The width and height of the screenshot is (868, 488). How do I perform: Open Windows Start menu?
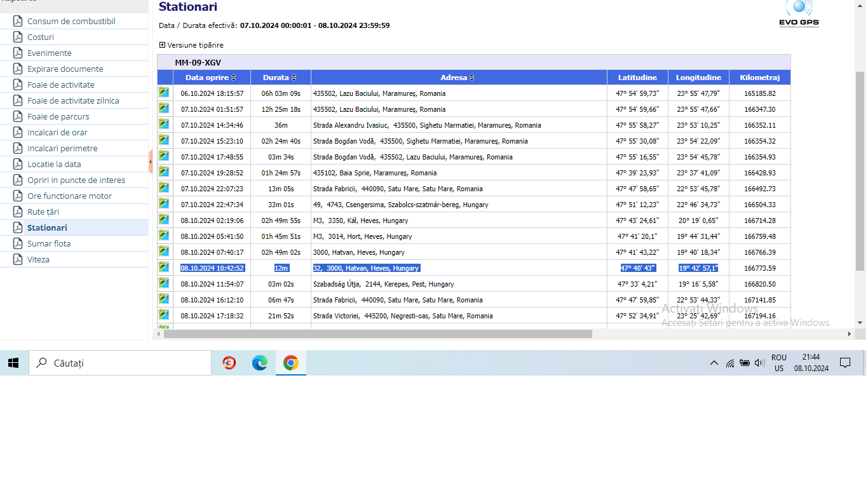point(13,363)
